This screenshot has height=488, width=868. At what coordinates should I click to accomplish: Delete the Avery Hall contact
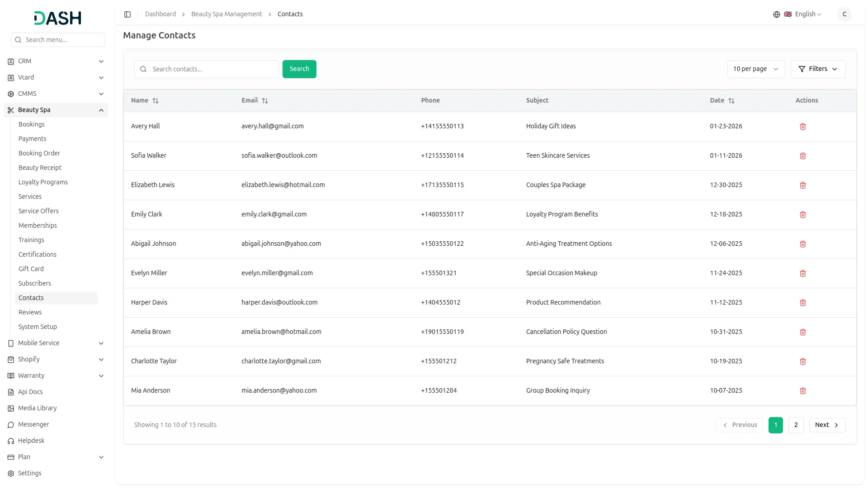click(803, 127)
